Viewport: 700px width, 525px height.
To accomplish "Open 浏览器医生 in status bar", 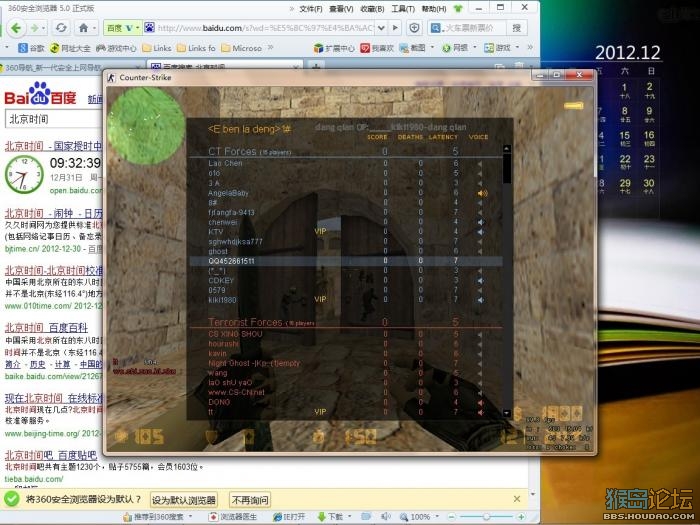I will 233,517.
